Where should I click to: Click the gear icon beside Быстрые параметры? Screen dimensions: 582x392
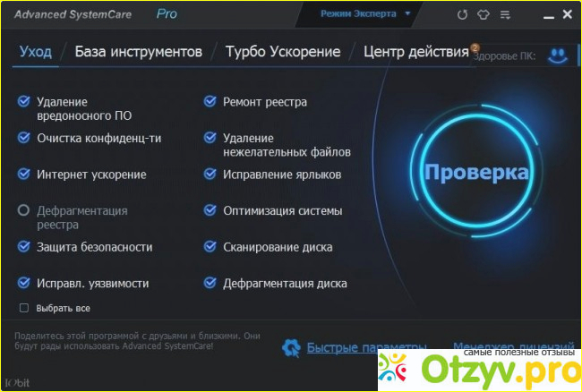pyautogui.click(x=290, y=347)
